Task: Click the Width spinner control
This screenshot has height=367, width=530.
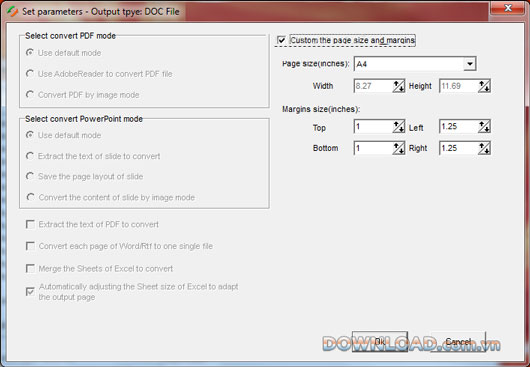Action: [399, 86]
